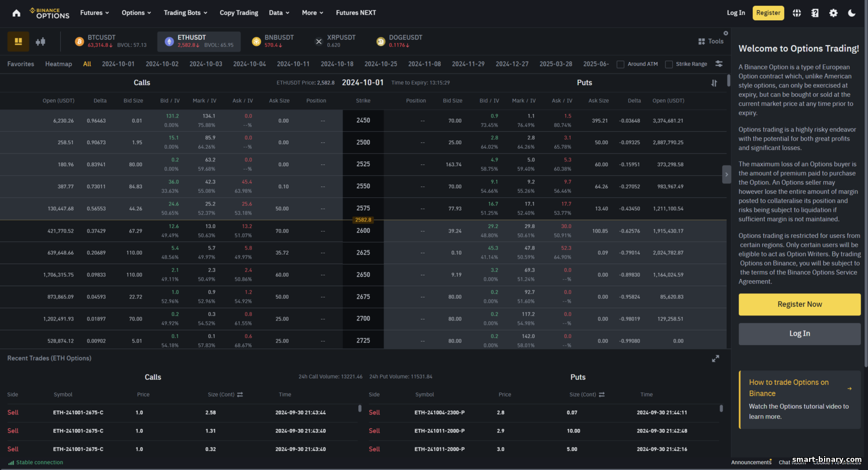Click the 2600 strike row
The width and height of the screenshot is (868, 470).
[363, 230]
